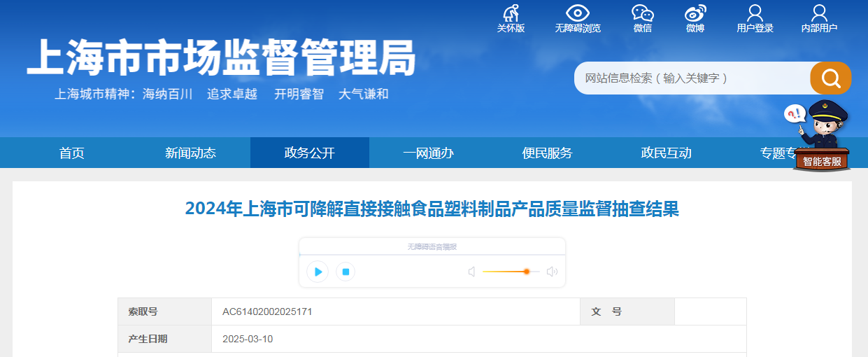The image size is (868, 357).
Task: Open the 关怀版 care mode icon
Action: pos(511,13)
